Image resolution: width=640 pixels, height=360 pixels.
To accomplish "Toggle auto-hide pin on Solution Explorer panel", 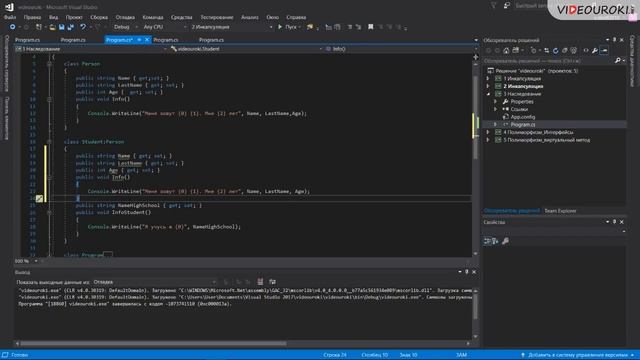I will [x=614, y=40].
